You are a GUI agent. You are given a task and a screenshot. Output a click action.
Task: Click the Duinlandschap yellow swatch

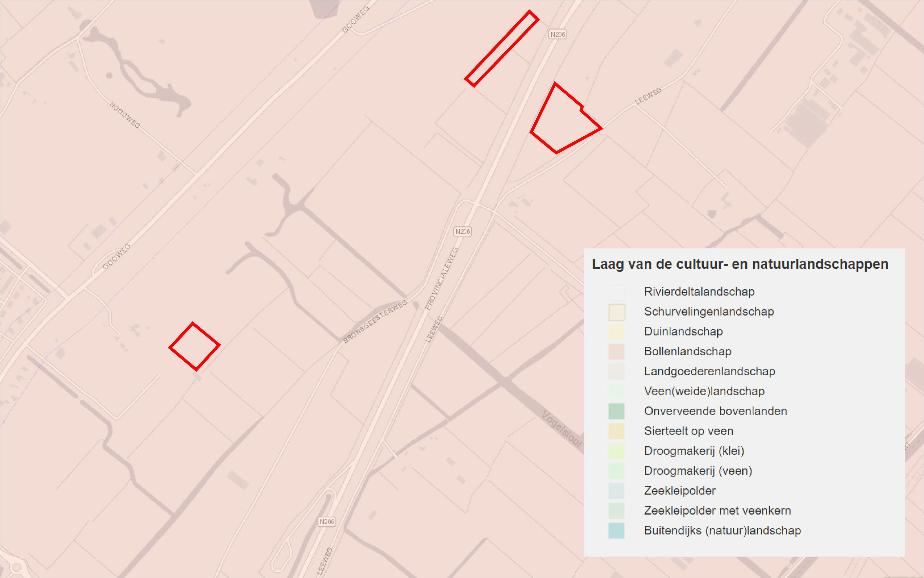[x=616, y=331]
